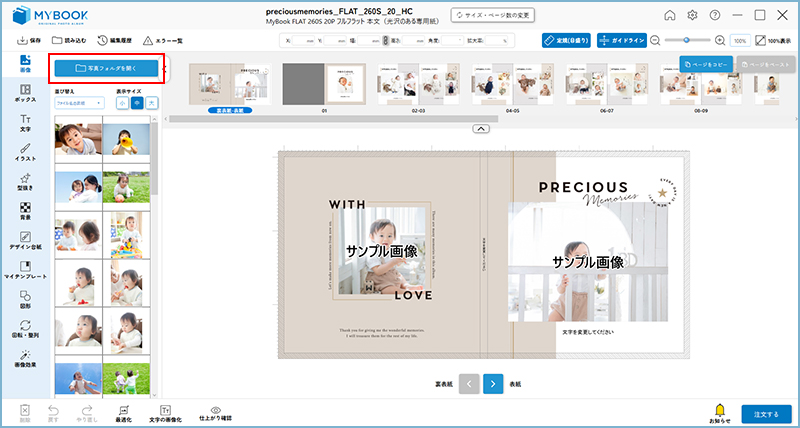
Task: Open the イラスト (illustration) panel
Action: tap(25, 153)
